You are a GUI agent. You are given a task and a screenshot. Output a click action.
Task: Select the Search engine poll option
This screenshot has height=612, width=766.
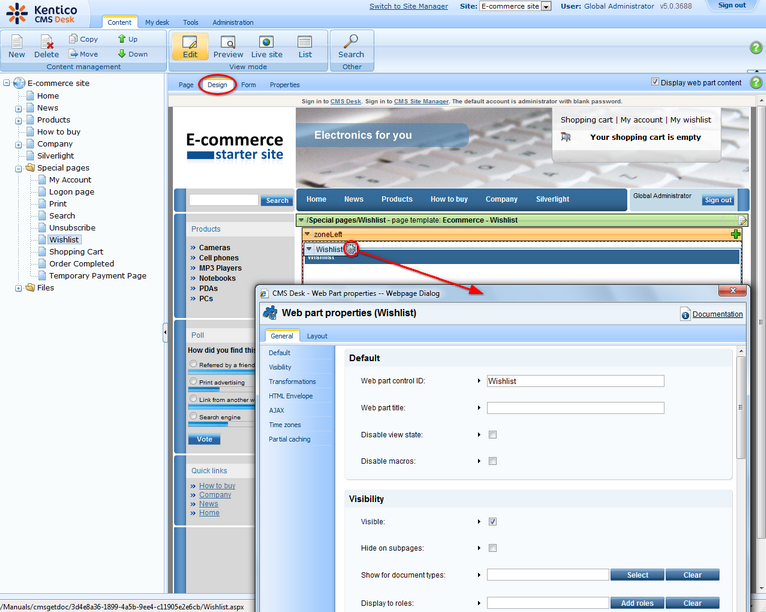click(193, 416)
